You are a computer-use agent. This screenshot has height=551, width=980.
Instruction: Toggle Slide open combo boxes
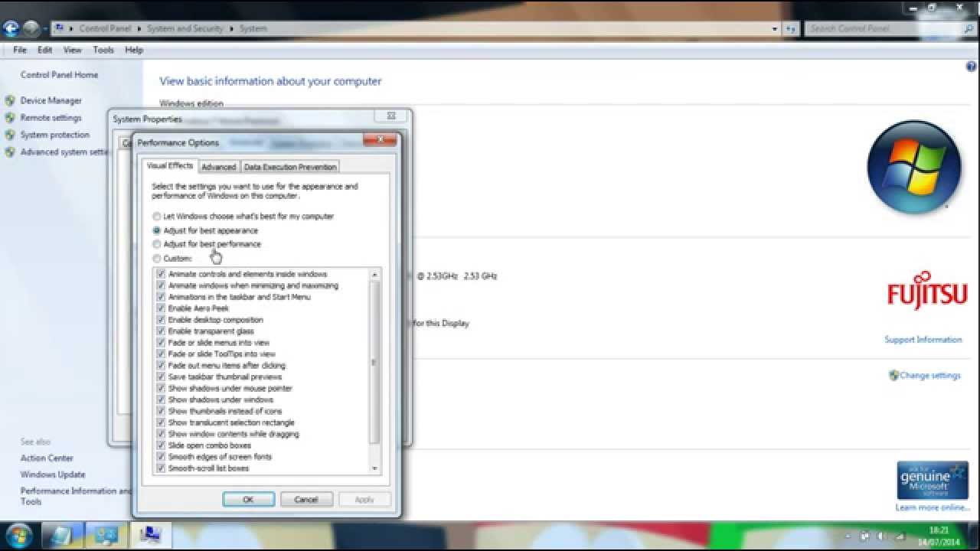tap(161, 445)
